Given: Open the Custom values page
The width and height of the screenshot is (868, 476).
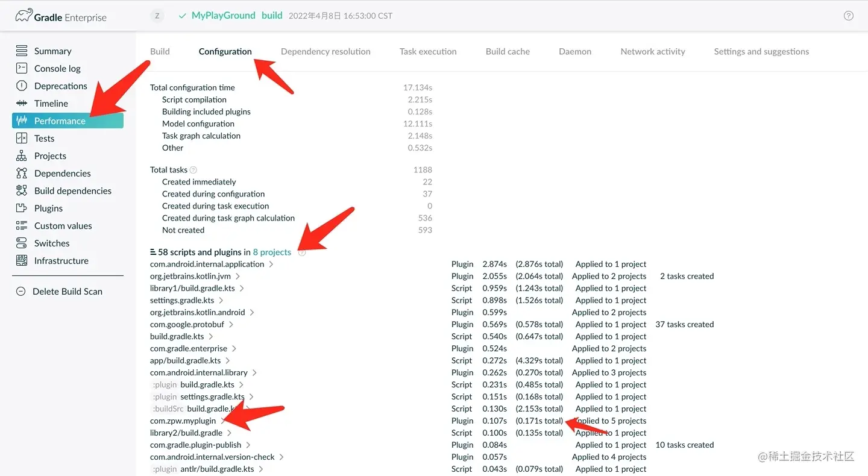Looking at the screenshot, I should [63, 226].
